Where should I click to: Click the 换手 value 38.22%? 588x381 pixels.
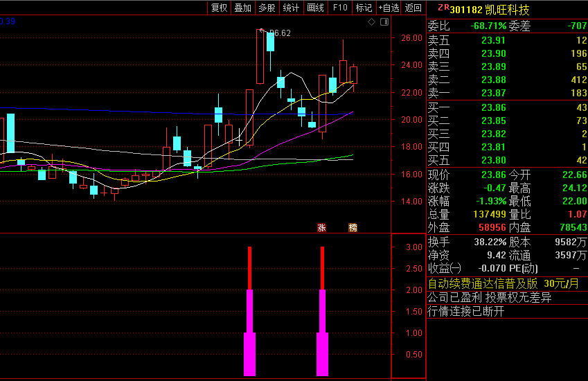[490, 242]
